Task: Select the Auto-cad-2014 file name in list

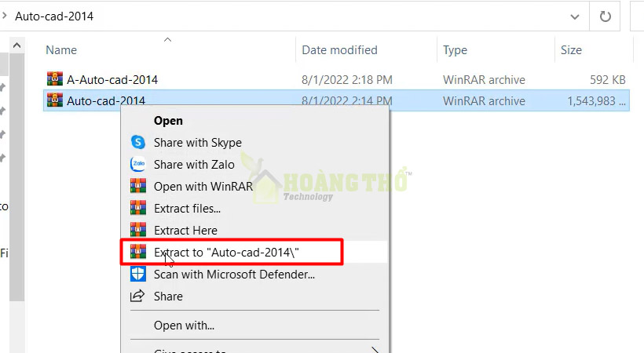Action: [106, 100]
